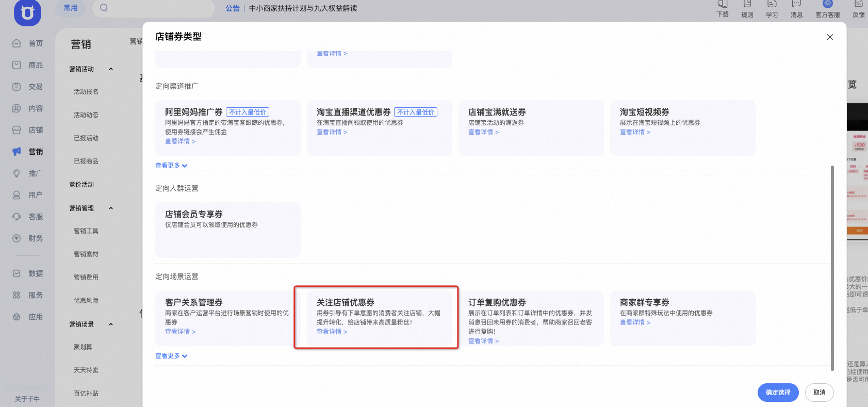The width and height of the screenshot is (868, 407).
Task: Open 交易 trade icon in sidebar
Action: point(17,87)
